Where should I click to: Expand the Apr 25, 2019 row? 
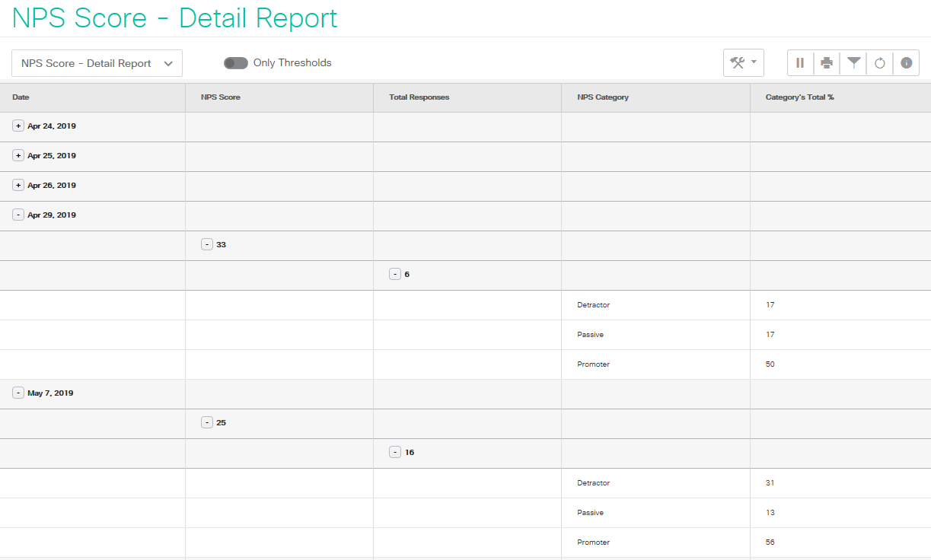pyautogui.click(x=18, y=155)
